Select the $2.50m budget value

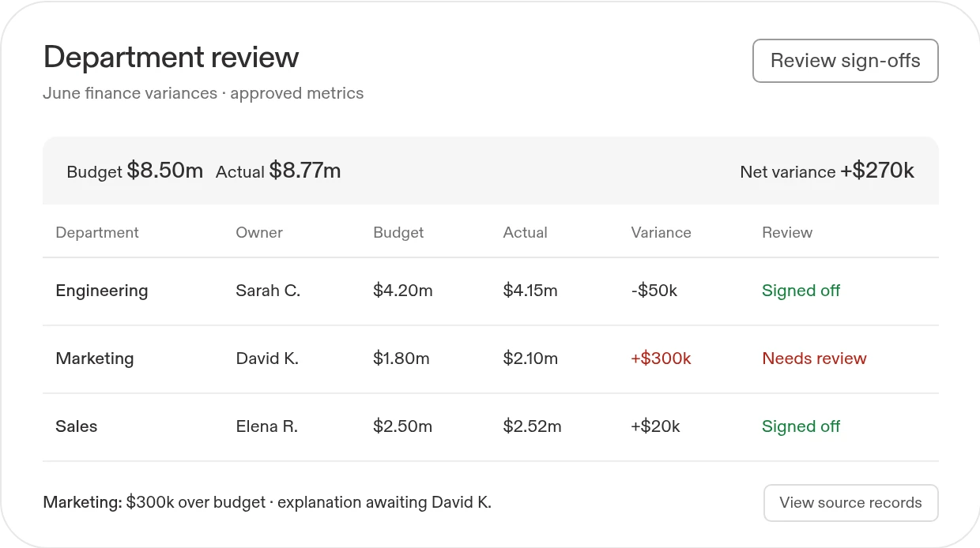(x=403, y=426)
